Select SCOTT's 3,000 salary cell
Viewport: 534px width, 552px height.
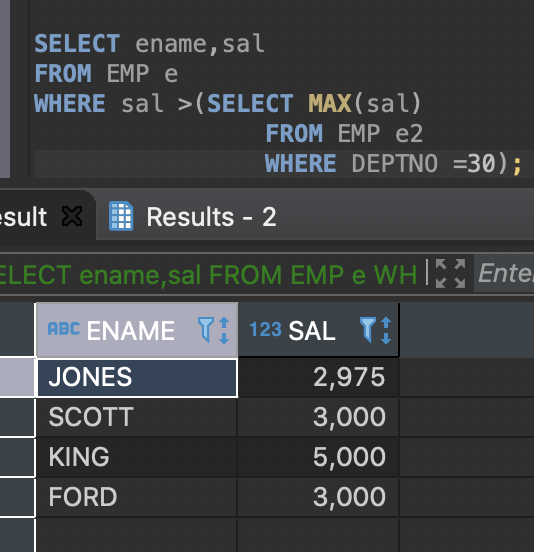[319, 417]
